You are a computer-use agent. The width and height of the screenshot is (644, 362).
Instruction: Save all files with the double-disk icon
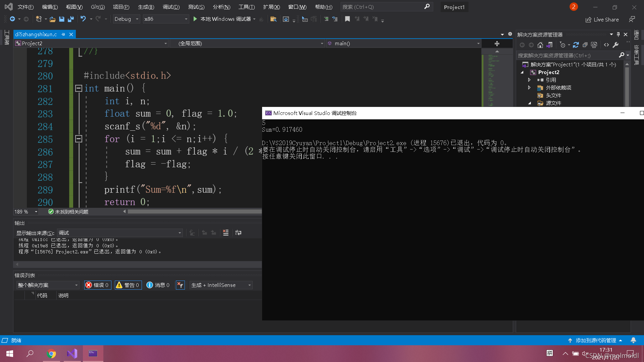point(71,19)
